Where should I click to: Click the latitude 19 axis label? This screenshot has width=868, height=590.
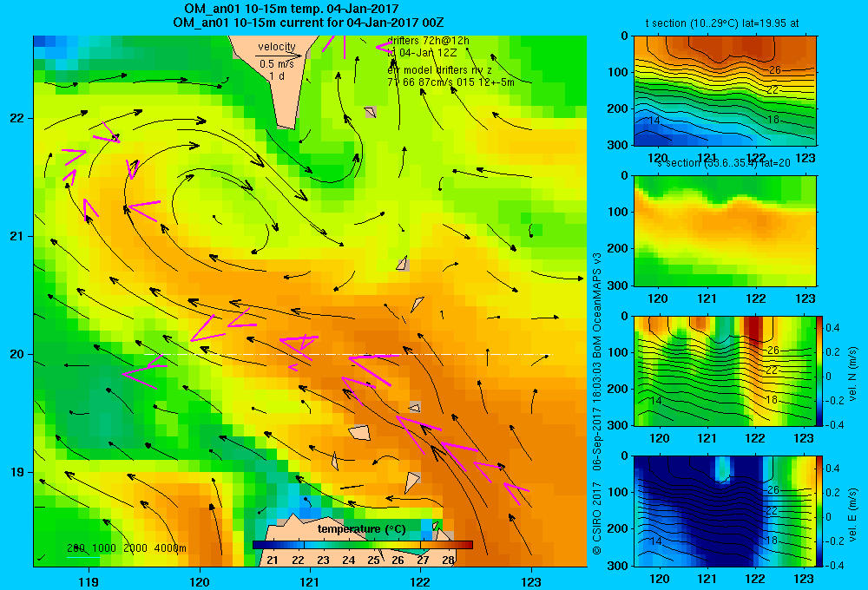[x=16, y=472]
